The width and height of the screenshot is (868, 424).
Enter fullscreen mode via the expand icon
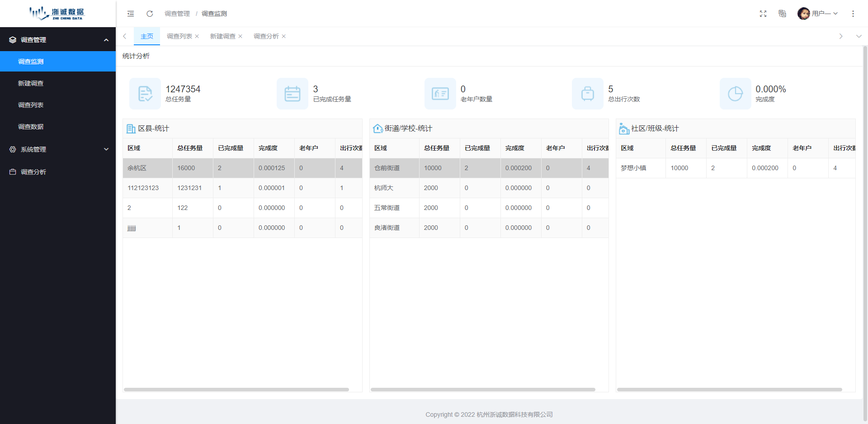763,14
